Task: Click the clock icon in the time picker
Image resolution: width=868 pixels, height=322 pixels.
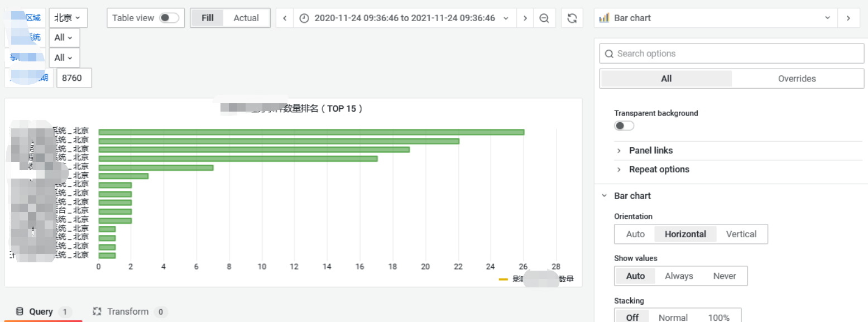Action: point(304,17)
